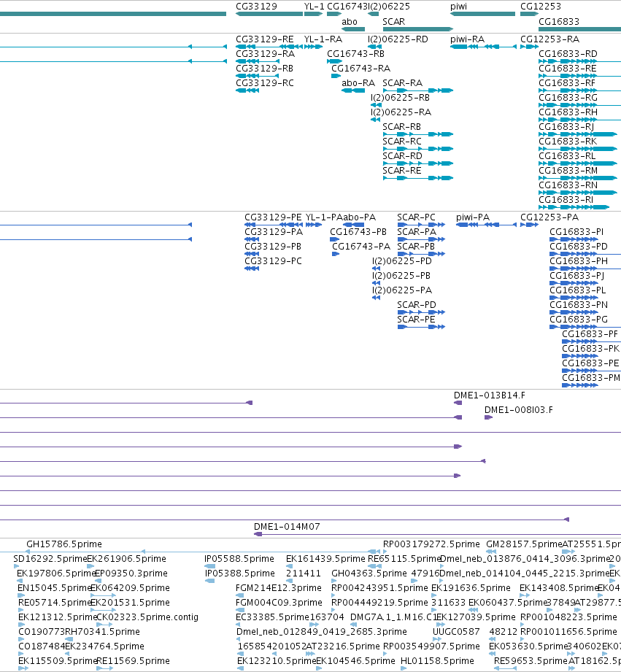The width and height of the screenshot is (621, 672).
Task: Click the GH15786.5prime EST label
Action: [64, 544]
